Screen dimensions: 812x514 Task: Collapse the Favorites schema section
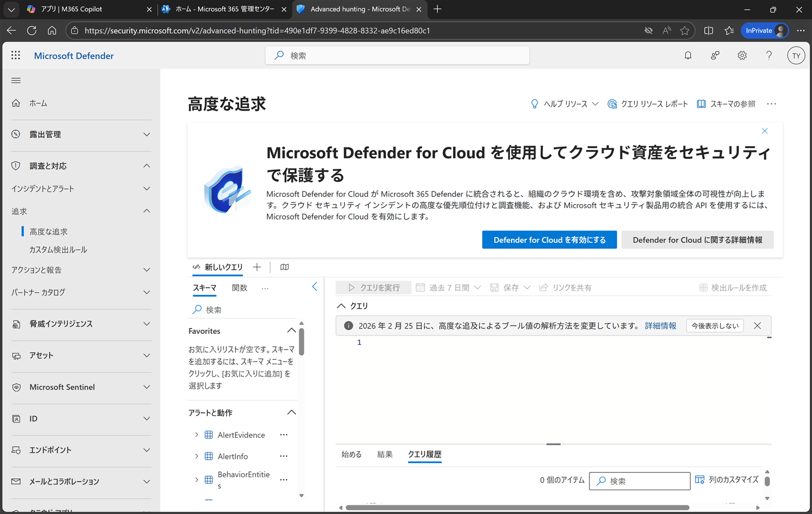(x=291, y=331)
